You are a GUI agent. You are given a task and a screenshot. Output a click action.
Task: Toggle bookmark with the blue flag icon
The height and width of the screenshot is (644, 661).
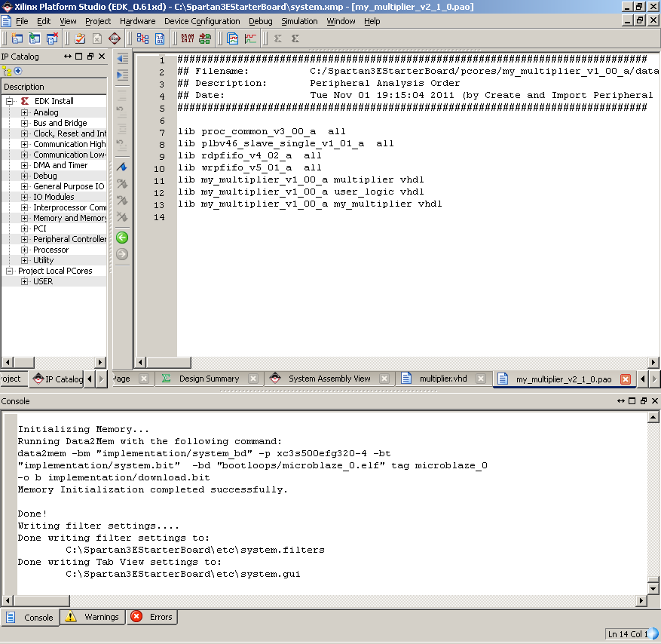tap(122, 167)
